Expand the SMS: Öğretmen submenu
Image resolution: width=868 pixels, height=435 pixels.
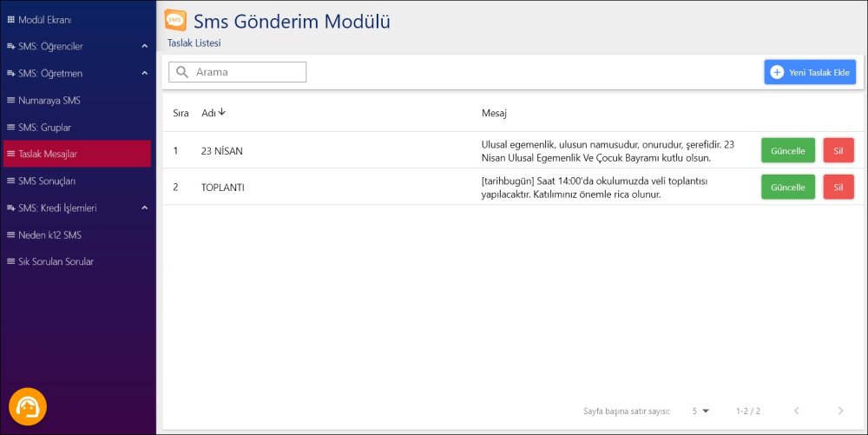point(144,73)
